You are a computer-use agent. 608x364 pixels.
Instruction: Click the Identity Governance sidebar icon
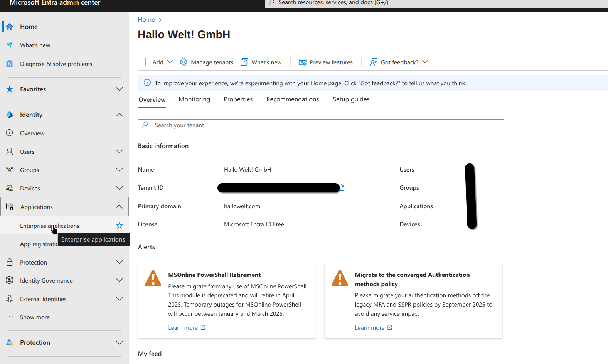click(x=10, y=280)
